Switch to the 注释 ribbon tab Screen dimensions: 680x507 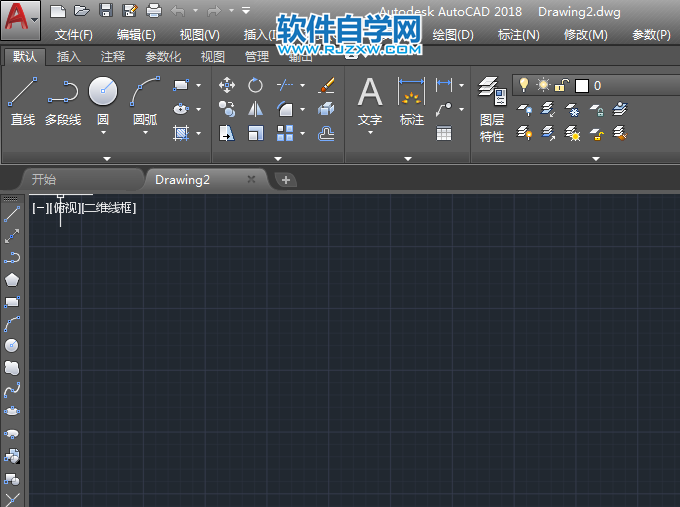click(112, 57)
